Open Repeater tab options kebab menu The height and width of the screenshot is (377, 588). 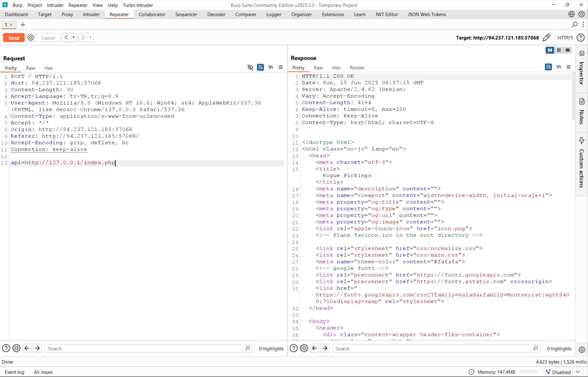(583, 24)
